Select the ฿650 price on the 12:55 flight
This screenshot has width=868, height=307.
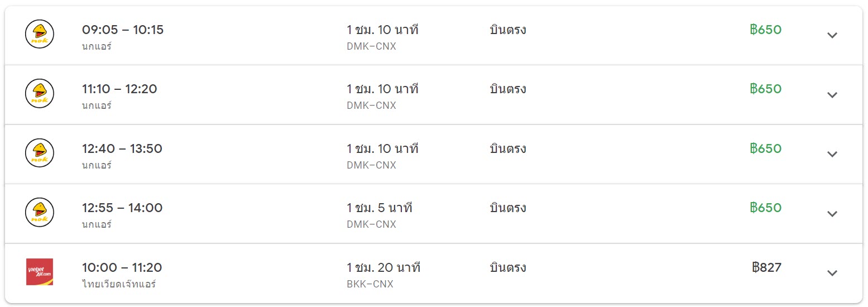pos(766,208)
